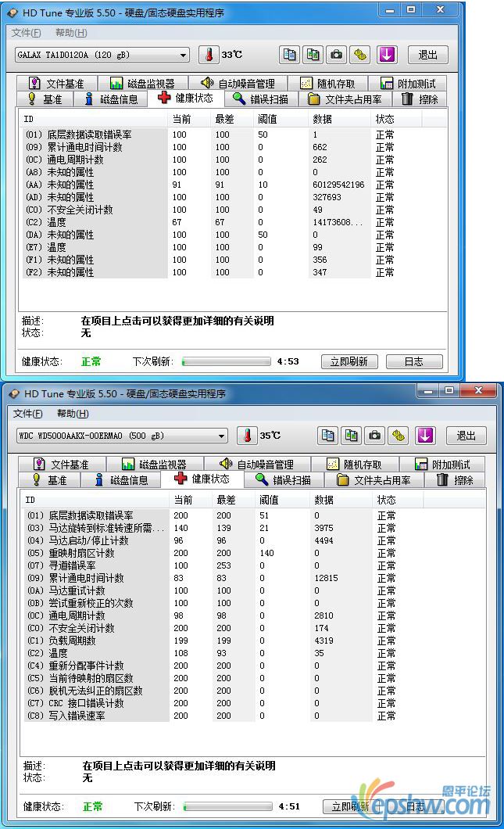Click 退出 button in GALAX window
Screen dimensions: 504x829
pyautogui.click(x=427, y=55)
